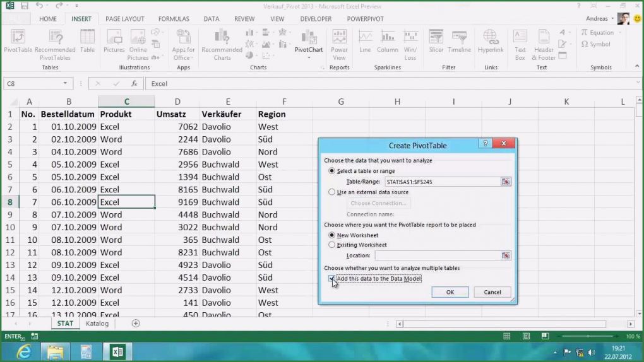Click OK in Create PivotTable dialog
The image size is (644, 362).
pos(450,292)
